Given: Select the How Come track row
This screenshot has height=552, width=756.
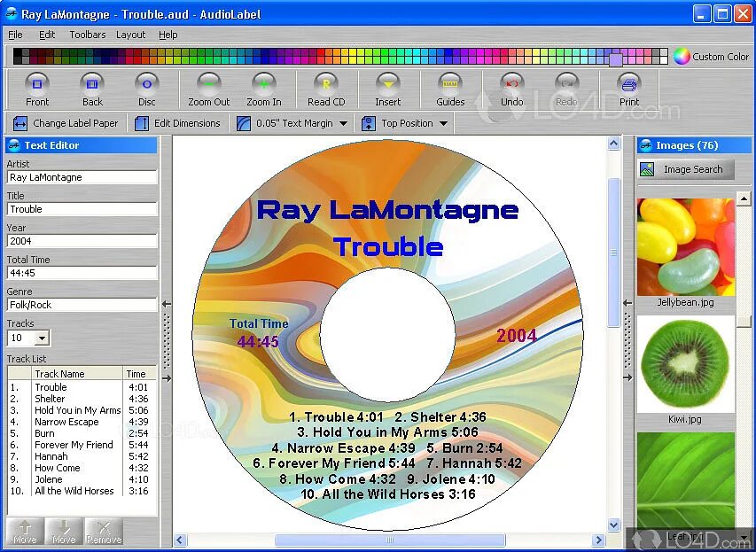Looking at the screenshot, I should pyautogui.click(x=81, y=468).
